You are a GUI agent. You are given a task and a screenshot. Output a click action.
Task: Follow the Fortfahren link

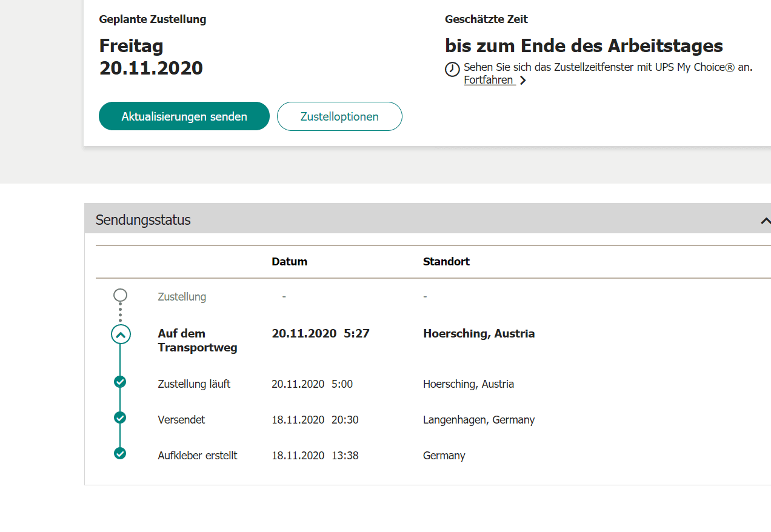click(x=489, y=80)
